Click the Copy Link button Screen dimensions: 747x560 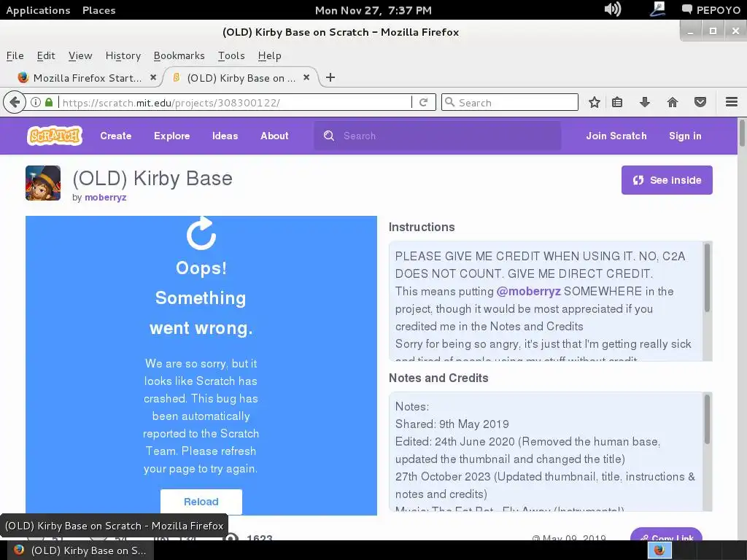click(x=666, y=534)
